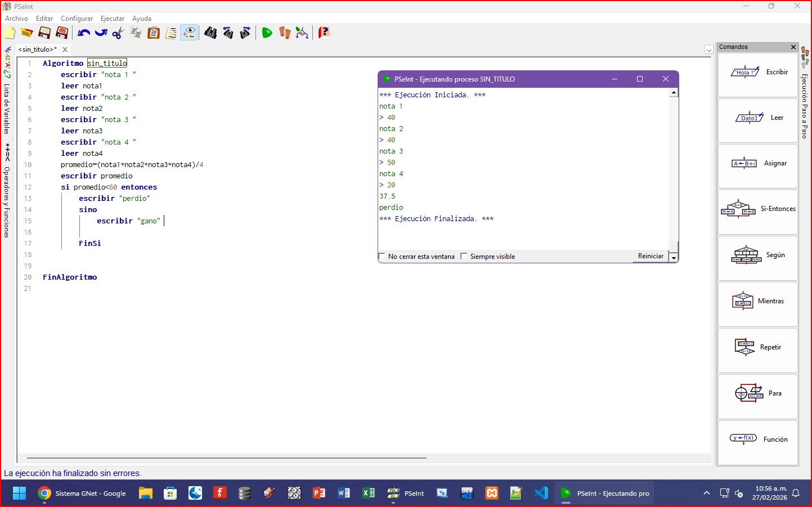
Task: Enable 'No cerrar esta ventana' checkbox
Action: pos(383,257)
